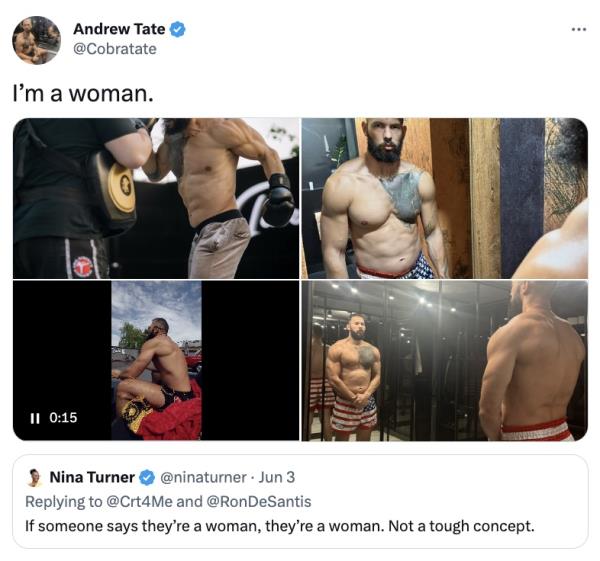Click the author display name in header
This screenshot has height=561, width=600.
[119, 29]
